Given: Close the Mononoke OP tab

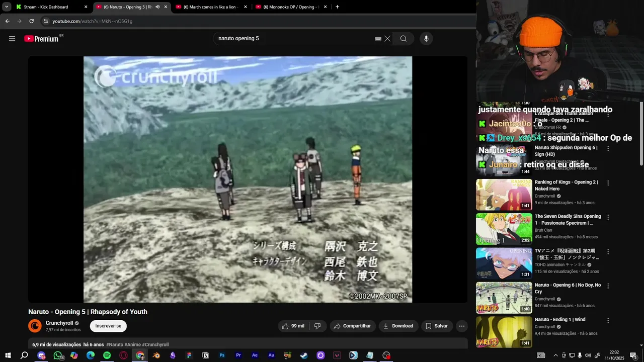Looking at the screenshot, I should tap(325, 7).
